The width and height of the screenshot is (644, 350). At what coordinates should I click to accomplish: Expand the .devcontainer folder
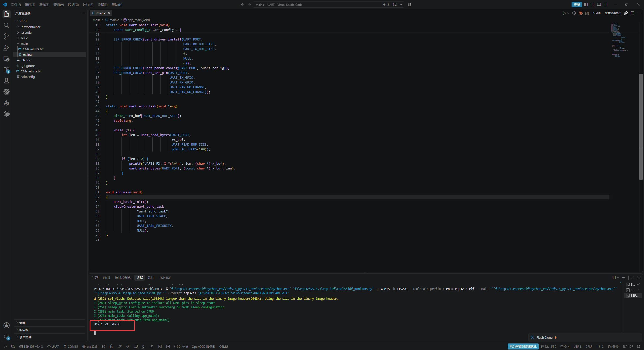coord(30,27)
